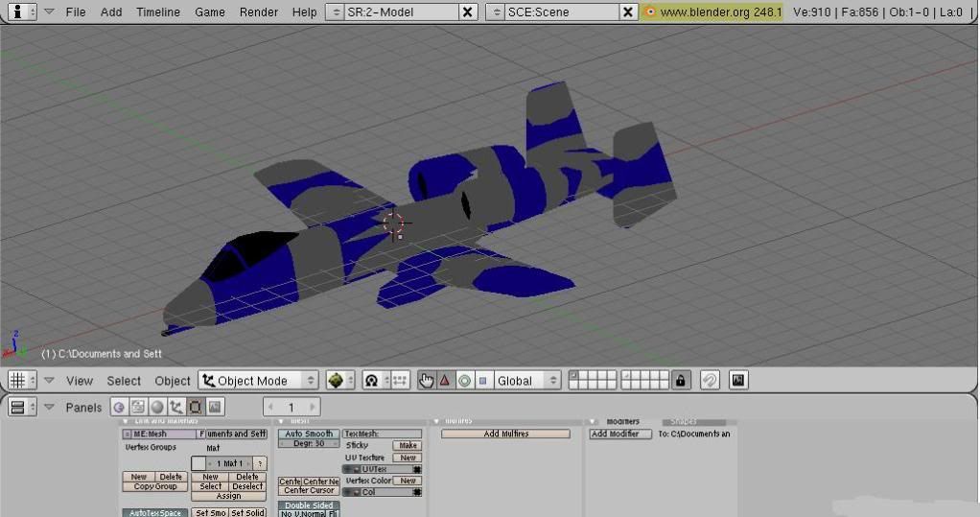
Task: Enable the translate manipulator triangle
Action: click(445, 380)
